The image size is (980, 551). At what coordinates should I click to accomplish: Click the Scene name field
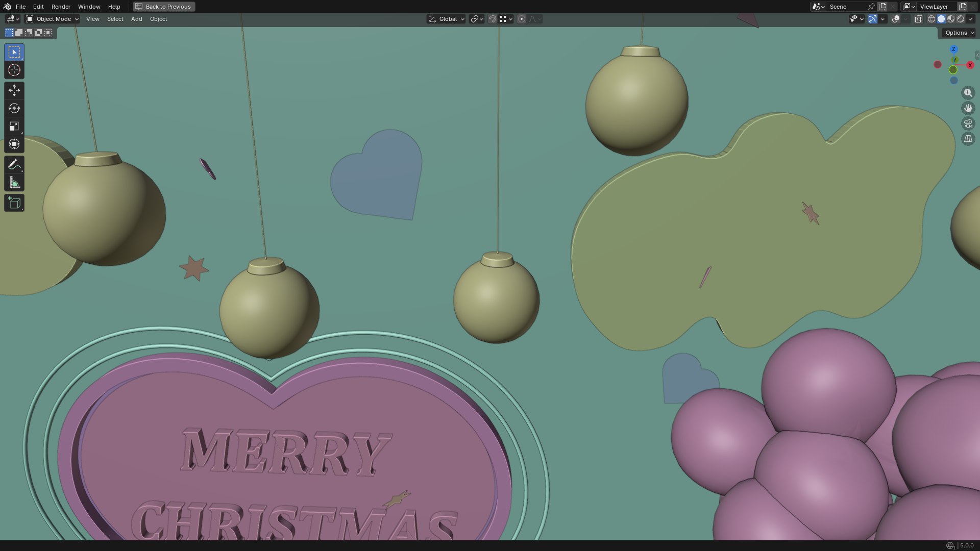point(846,7)
